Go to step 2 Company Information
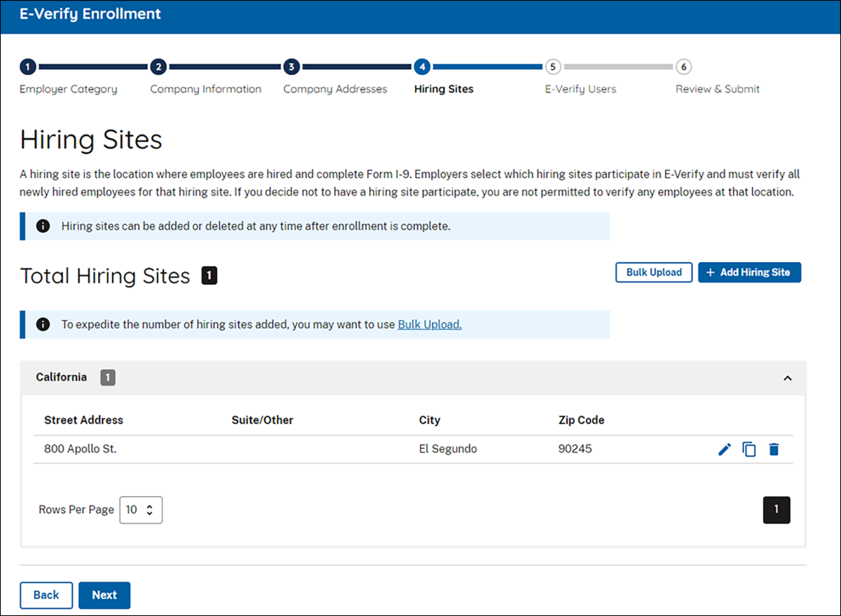The image size is (841, 616). click(158, 67)
